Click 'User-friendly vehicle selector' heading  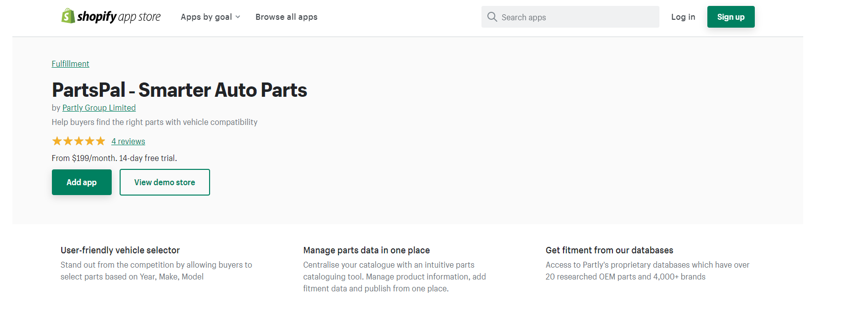pos(120,250)
